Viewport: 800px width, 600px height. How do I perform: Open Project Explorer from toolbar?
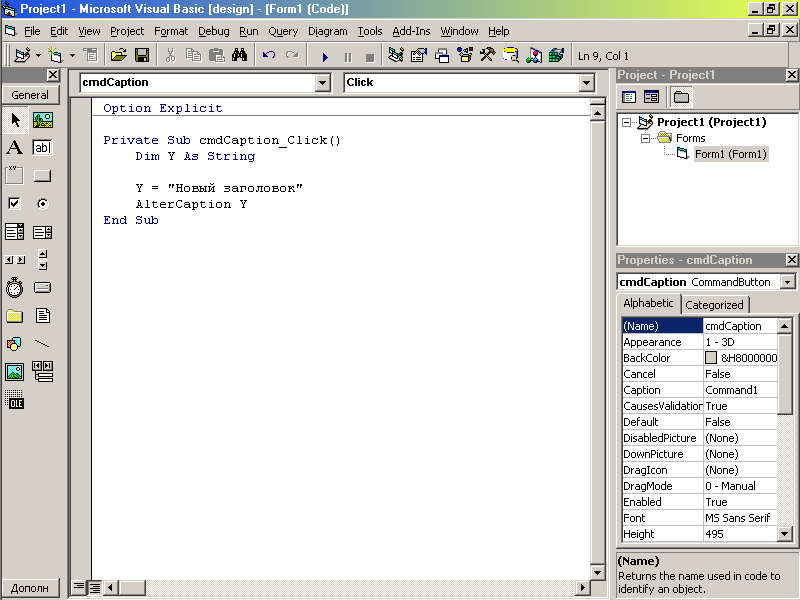(396, 55)
